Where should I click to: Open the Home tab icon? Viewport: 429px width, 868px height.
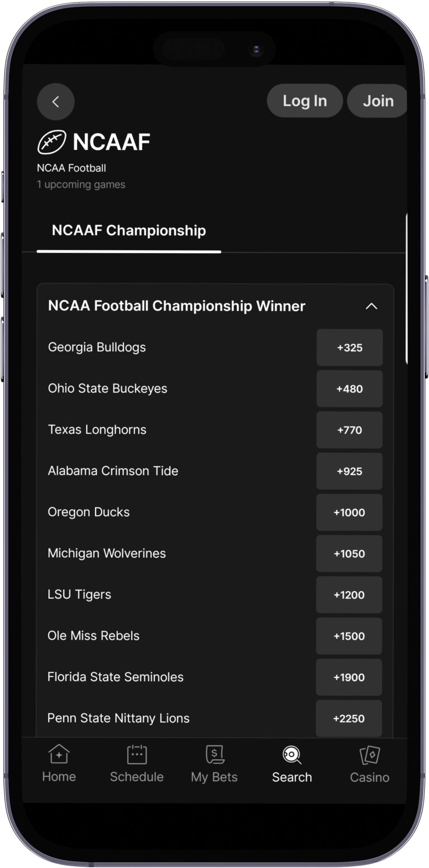click(59, 754)
